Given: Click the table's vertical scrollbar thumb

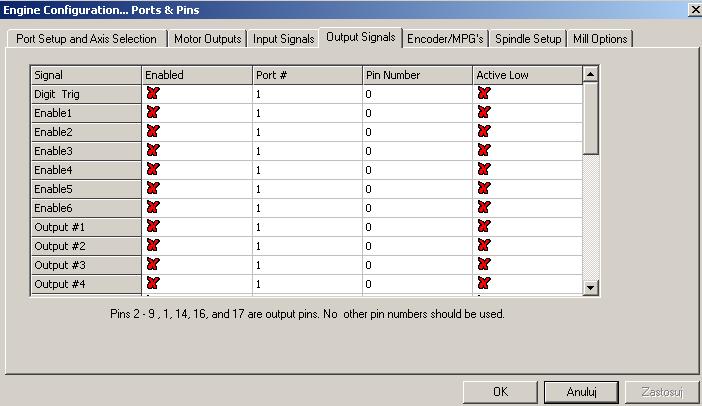Looking at the screenshot, I should [591, 119].
